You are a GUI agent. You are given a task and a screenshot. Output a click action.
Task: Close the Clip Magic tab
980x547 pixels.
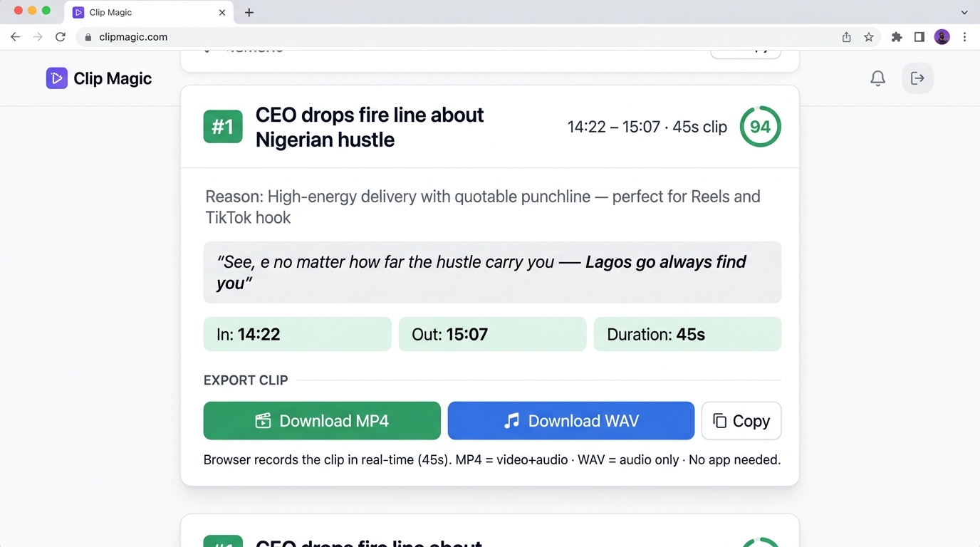point(222,13)
